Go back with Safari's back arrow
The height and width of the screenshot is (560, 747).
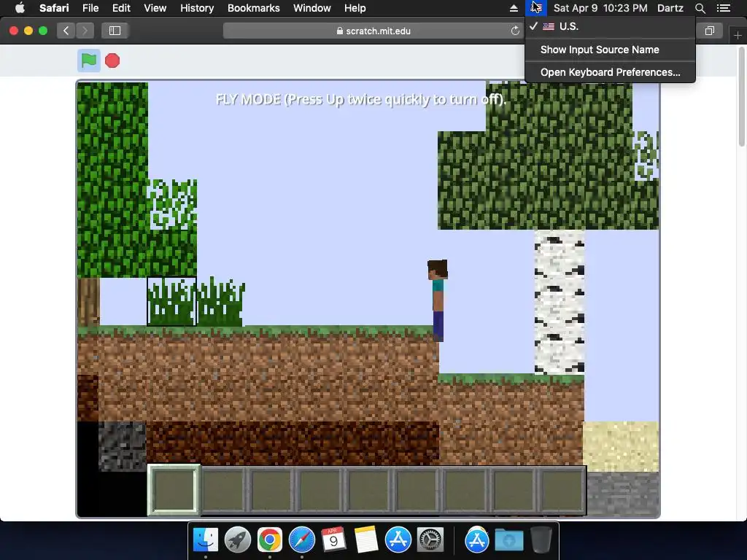(66, 31)
